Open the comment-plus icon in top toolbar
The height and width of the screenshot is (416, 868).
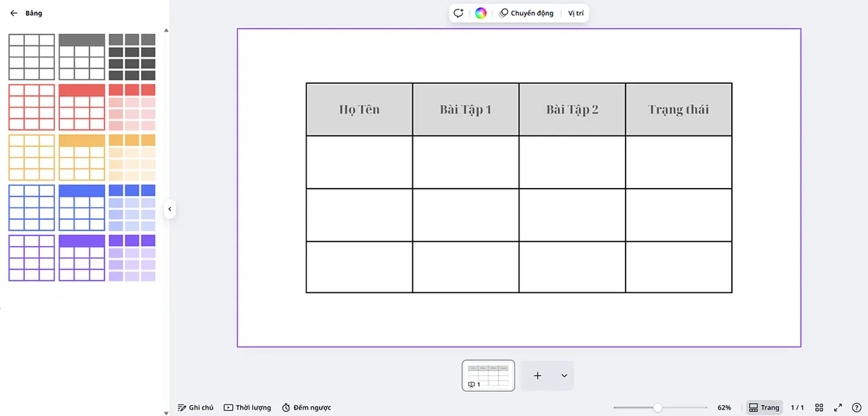(459, 13)
